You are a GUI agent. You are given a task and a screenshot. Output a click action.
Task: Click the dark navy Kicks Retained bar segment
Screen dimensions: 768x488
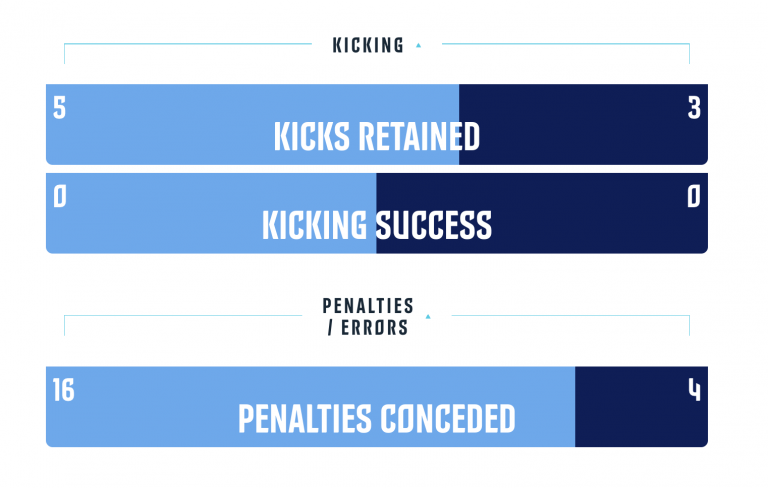tap(583, 124)
